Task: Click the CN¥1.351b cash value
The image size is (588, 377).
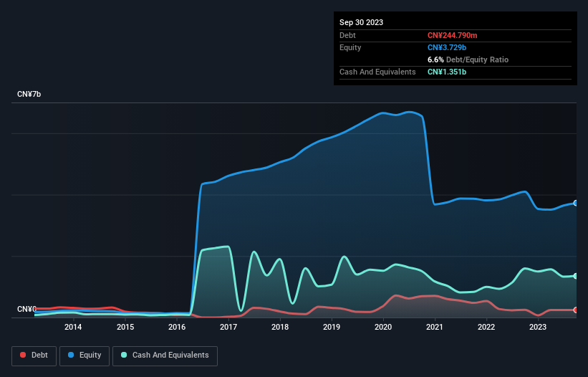Action: 447,72
